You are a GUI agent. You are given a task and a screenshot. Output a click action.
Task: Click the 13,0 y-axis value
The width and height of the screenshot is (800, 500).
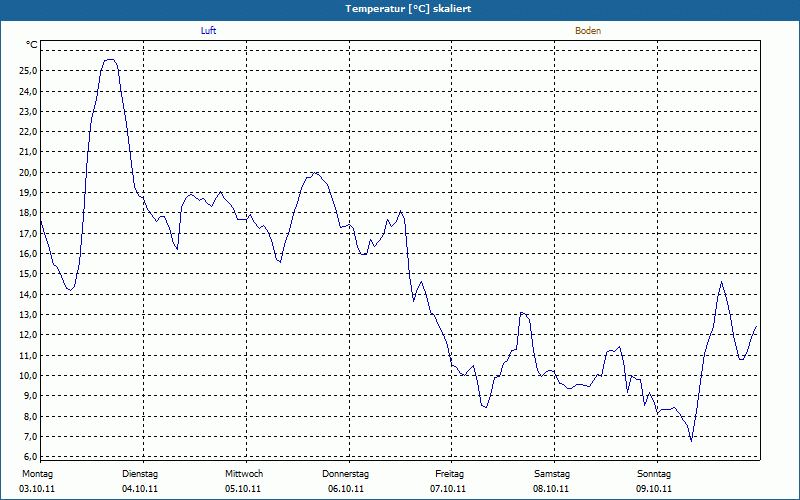pos(28,315)
